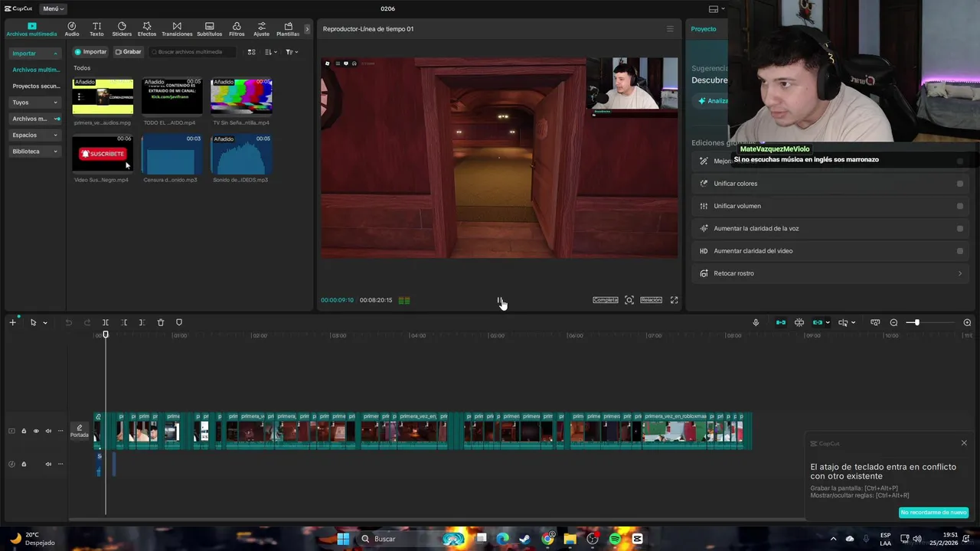The image size is (980, 551).
Task: Expand the Espacios section
Action: point(35,135)
